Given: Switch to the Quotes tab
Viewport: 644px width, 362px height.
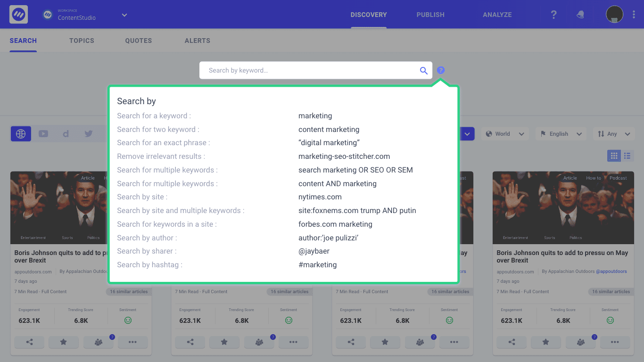Looking at the screenshot, I should [x=139, y=41].
